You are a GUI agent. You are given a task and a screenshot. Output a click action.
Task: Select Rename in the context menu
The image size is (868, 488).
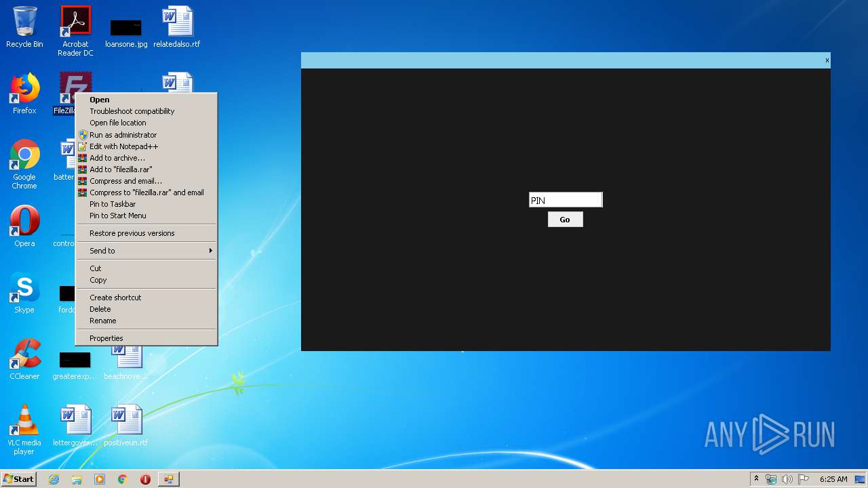click(x=146, y=321)
